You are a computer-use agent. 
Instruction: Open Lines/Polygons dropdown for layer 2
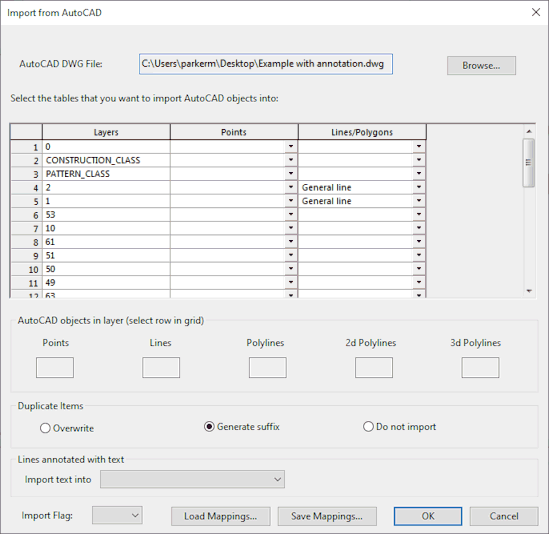[x=419, y=187]
